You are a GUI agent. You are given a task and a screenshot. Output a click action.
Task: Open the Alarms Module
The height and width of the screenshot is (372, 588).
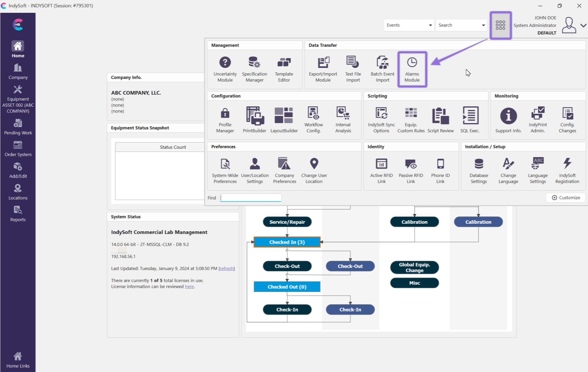(412, 69)
